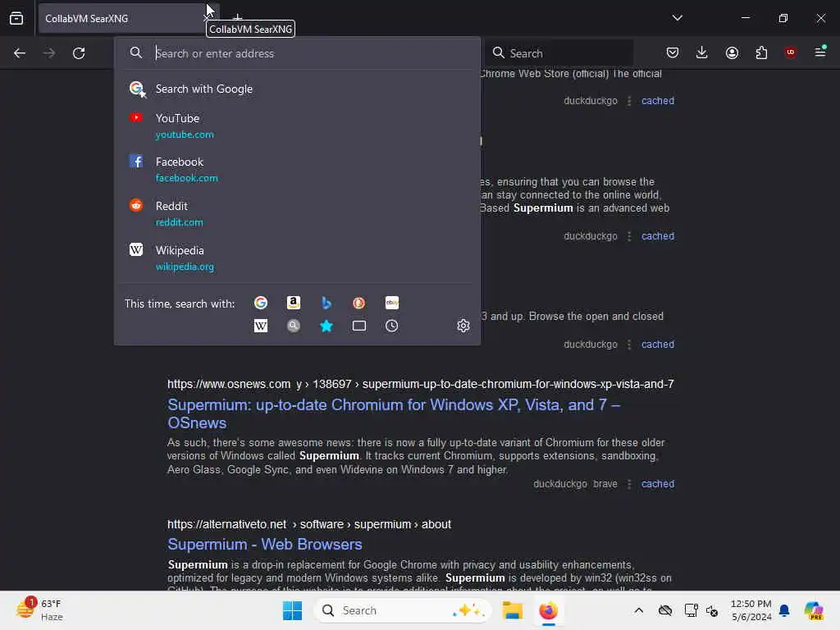Click the separate Search box in toolbar
This screenshot has width=840, height=630.
[x=560, y=53]
